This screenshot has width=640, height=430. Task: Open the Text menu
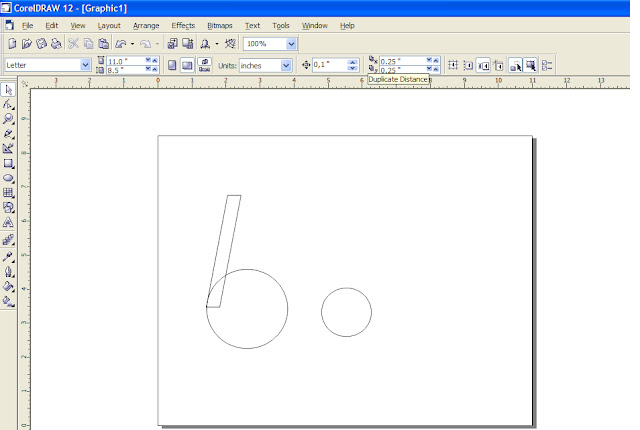pyautogui.click(x=252, y=26)
